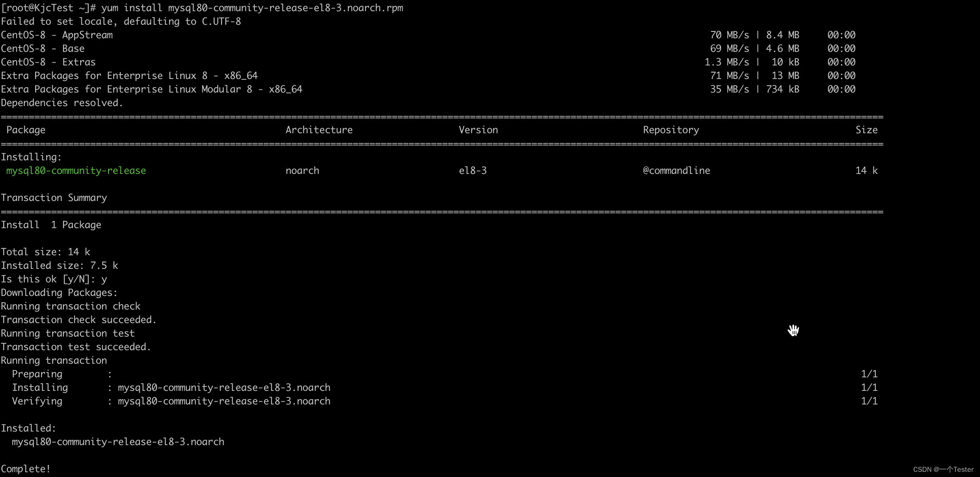Click the CentOS-8 AppStream repository line

[57, 35]
